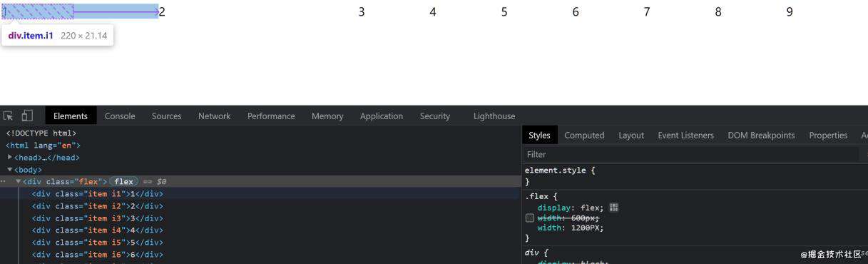The height and width of the screenshot is (264, 868).
Task: Select the div item i3 row
Action: (x=97, y=218)
